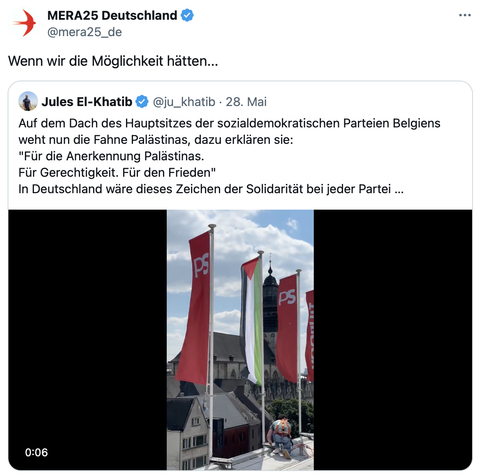Open Jules El-Khatib display name
483x476 pixels.
pyautogui.click(x=87, y=102)
